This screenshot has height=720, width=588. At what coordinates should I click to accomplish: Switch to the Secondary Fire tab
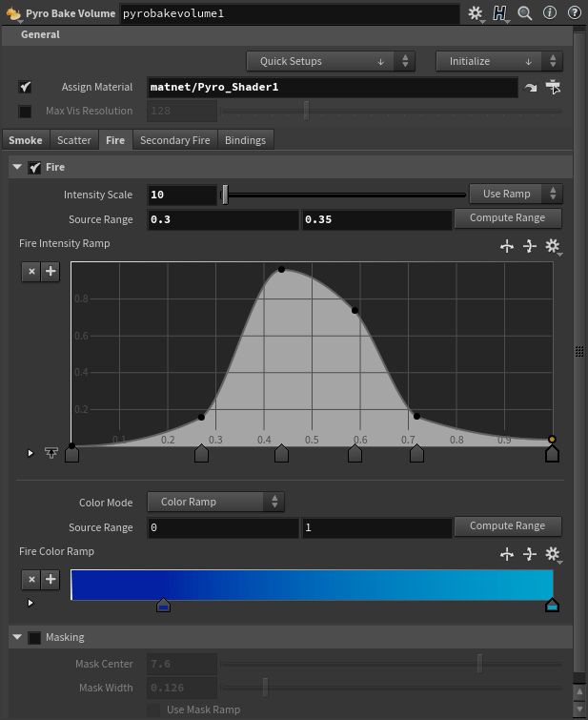175,140
